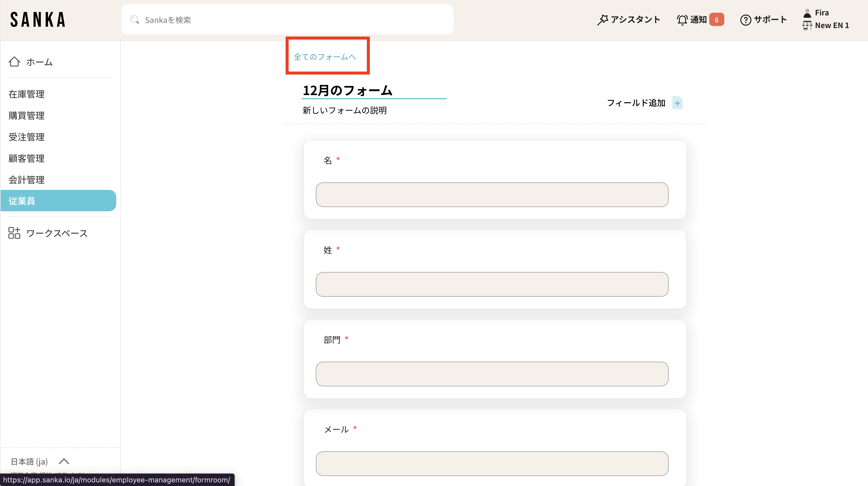The image size is (868, 486).
Task: Select 在庫管理 in sidebar
Action: pos(27,94)
